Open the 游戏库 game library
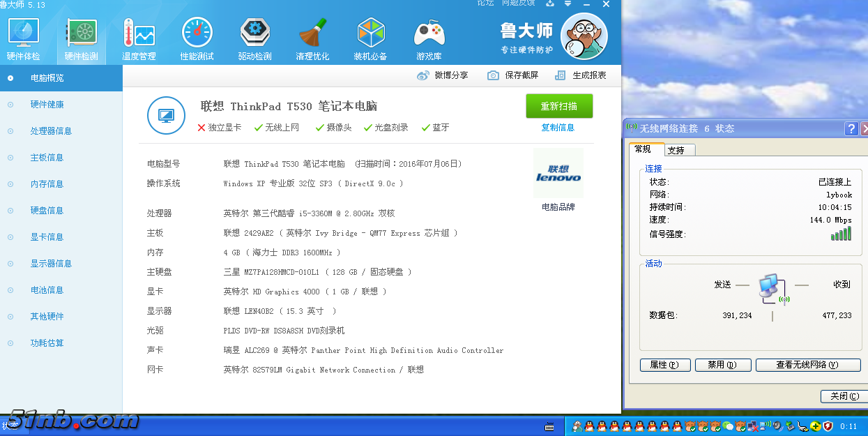 (x=428, y=38)
